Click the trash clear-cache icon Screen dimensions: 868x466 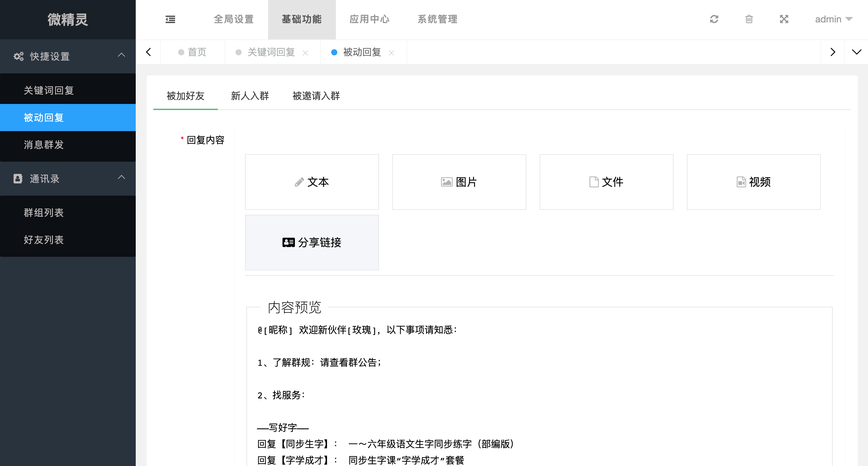pos(749,19)
